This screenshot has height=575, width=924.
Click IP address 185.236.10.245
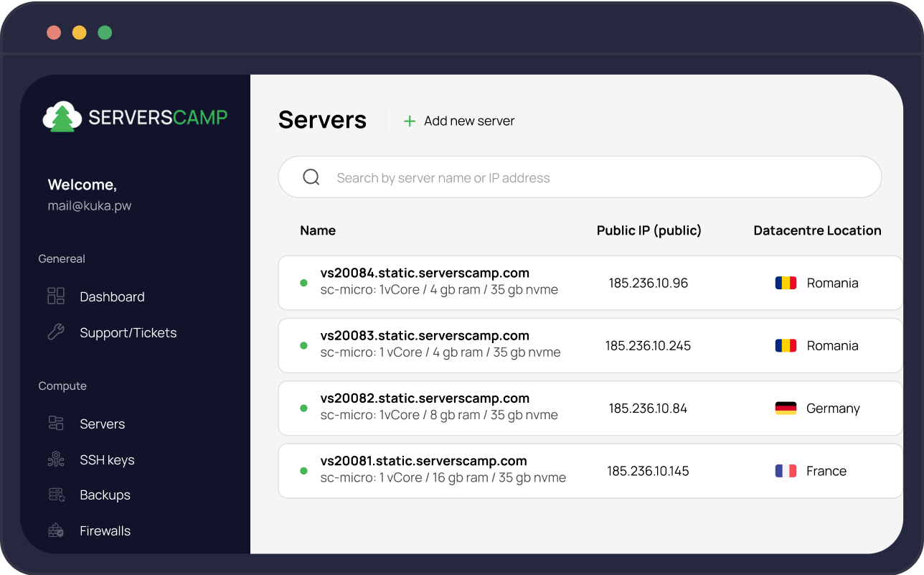tap(648, 346)
